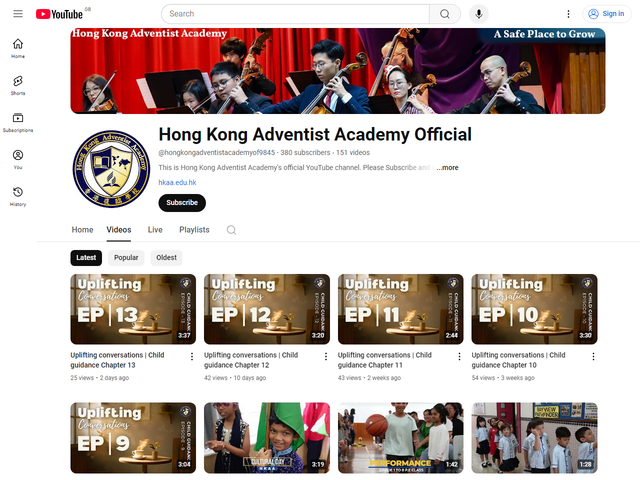Activate voice search microphone
Screen dimensions: 640x480
coord(479,14)
